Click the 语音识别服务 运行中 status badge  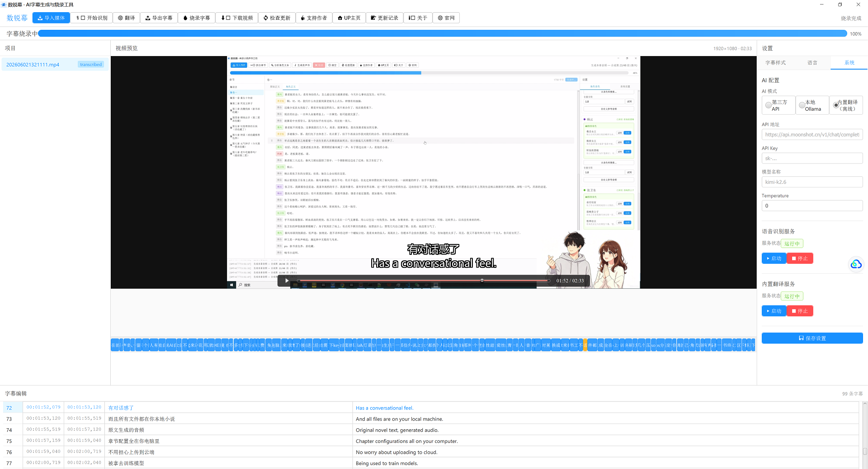click(x=792, y=244)
